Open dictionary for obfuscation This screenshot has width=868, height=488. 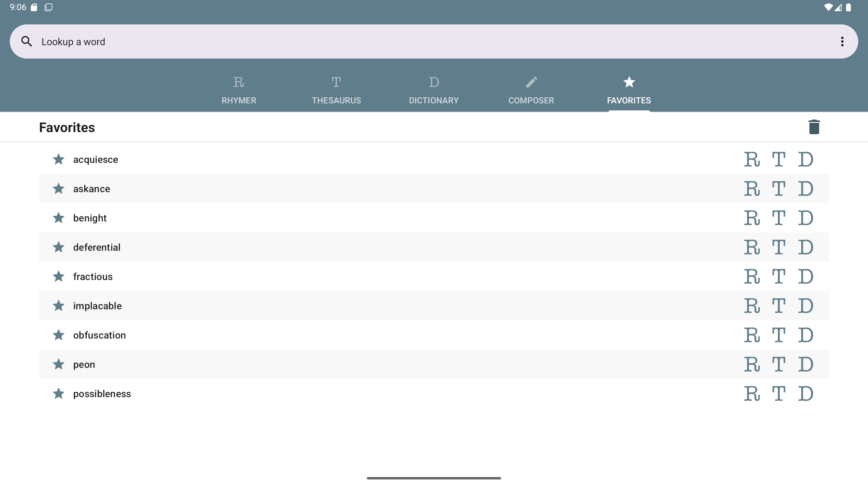point(806,335)
